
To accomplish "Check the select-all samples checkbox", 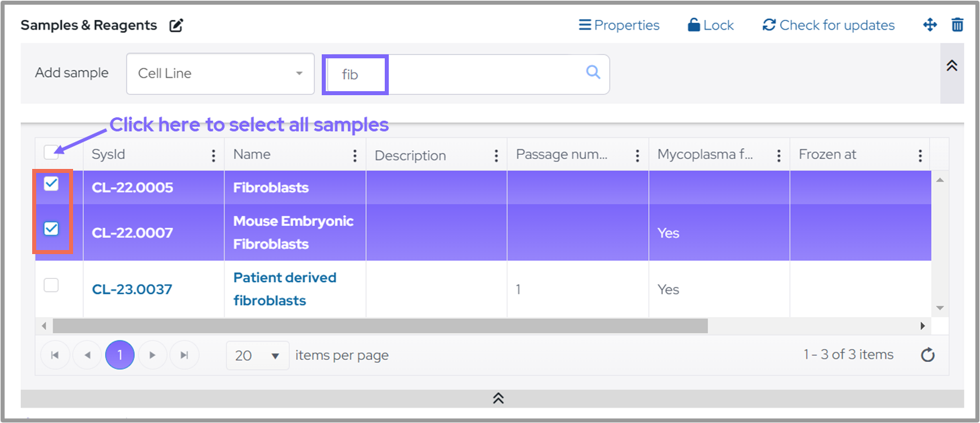I will 51,153.
